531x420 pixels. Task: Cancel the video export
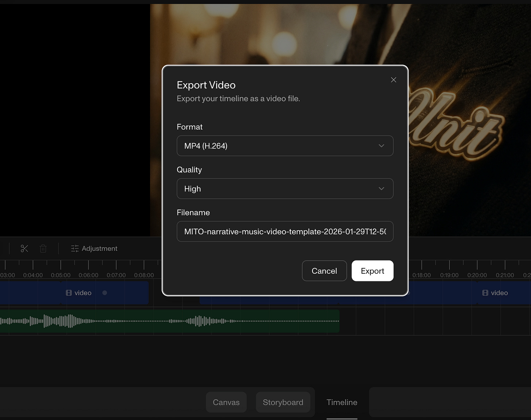point(324,271)
